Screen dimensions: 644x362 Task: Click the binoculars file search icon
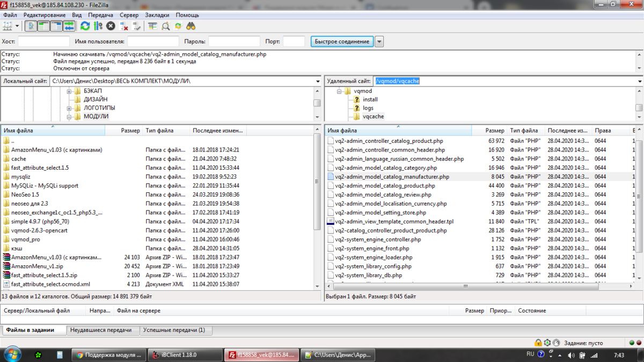pyautogui.click(x=191, y=26)
